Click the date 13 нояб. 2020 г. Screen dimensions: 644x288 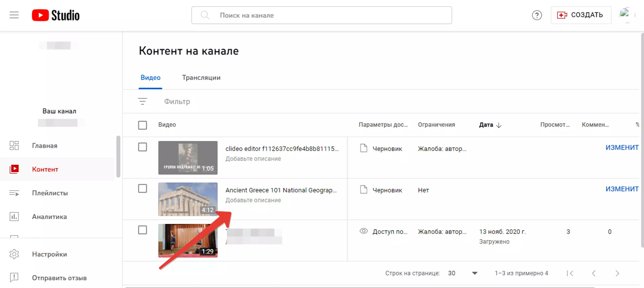coord(502,231)
